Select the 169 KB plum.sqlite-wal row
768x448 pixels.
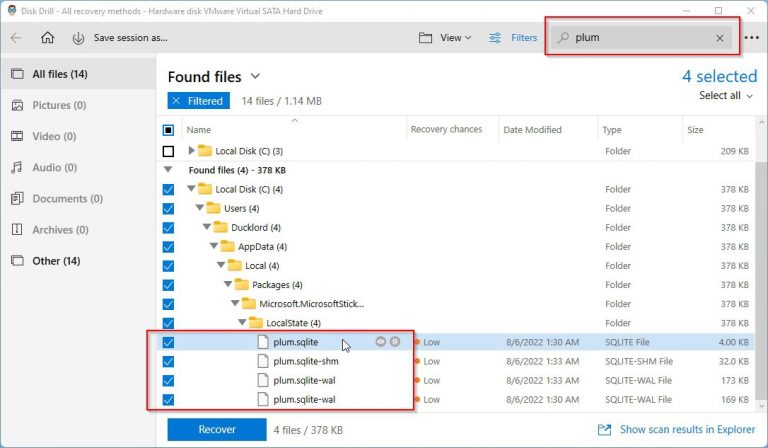[456, 400]
